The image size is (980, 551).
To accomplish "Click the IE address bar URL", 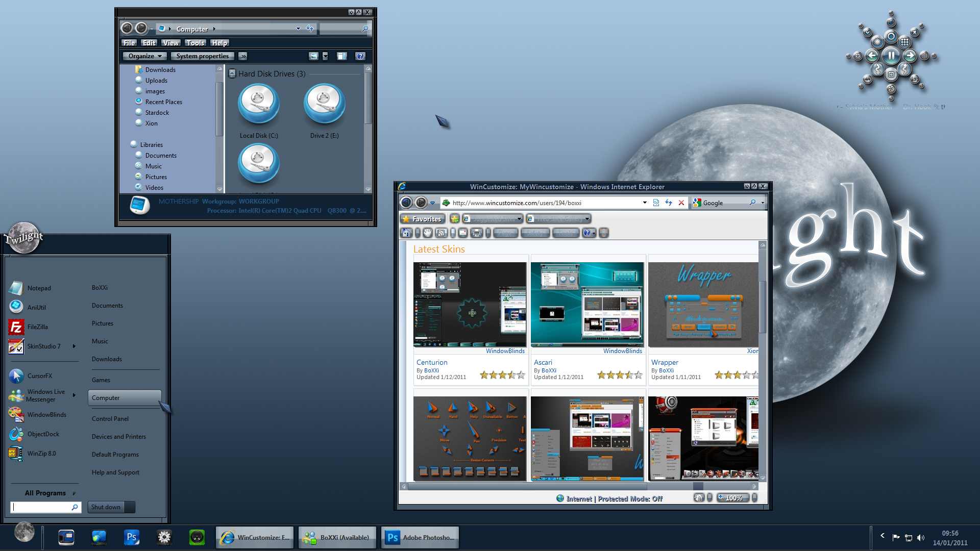I will 517,203.
